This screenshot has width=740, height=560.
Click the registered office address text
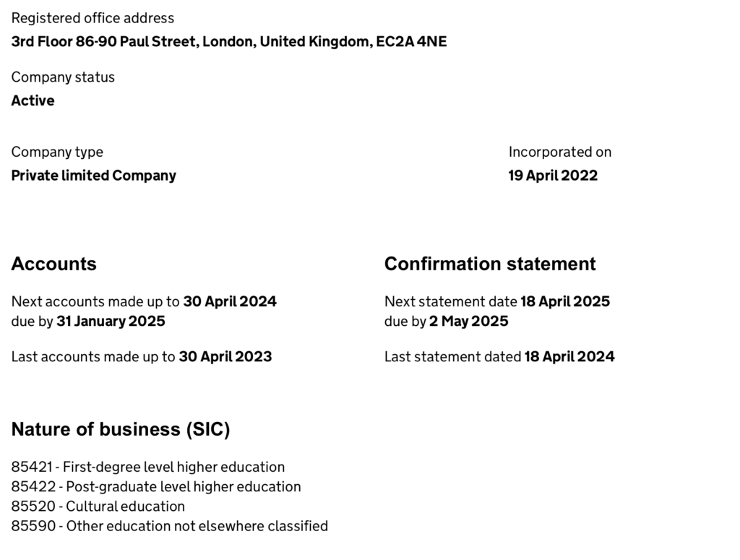point(229,41)
